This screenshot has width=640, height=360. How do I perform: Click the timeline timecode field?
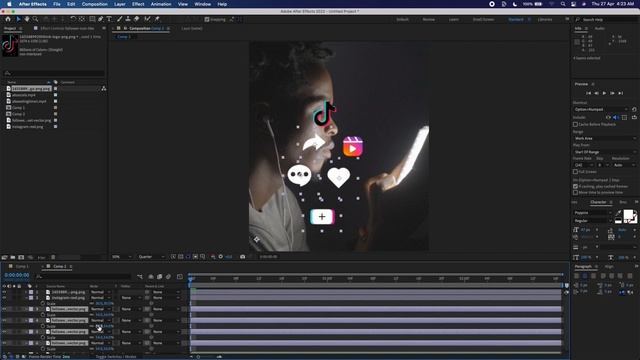pos(17,276)
